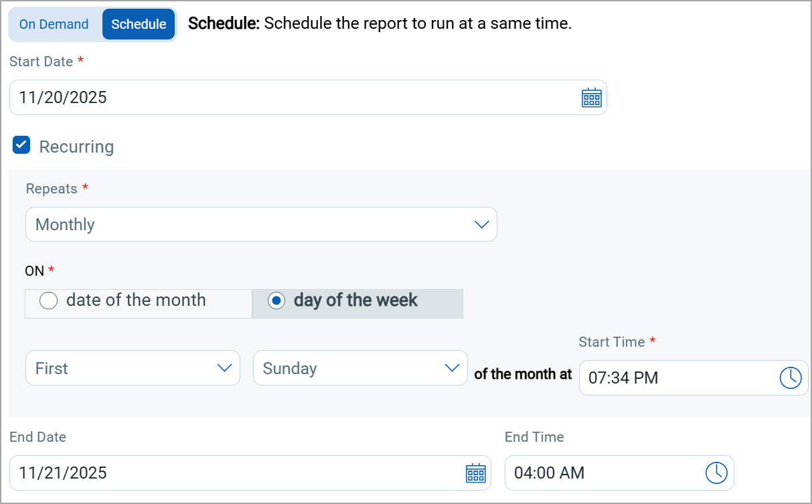Select the date of the month radio button
The image size is (812, 504).
(49, 301)
